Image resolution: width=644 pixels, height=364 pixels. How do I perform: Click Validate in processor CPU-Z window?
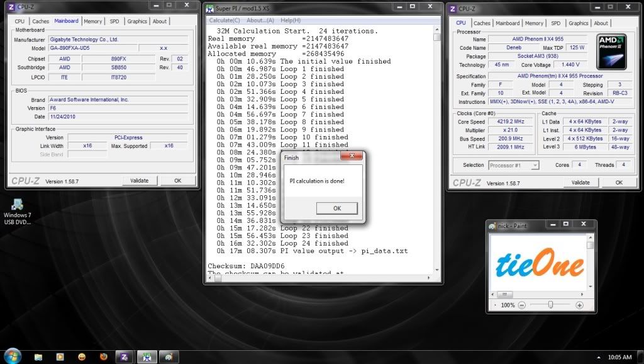pos(580,183)
